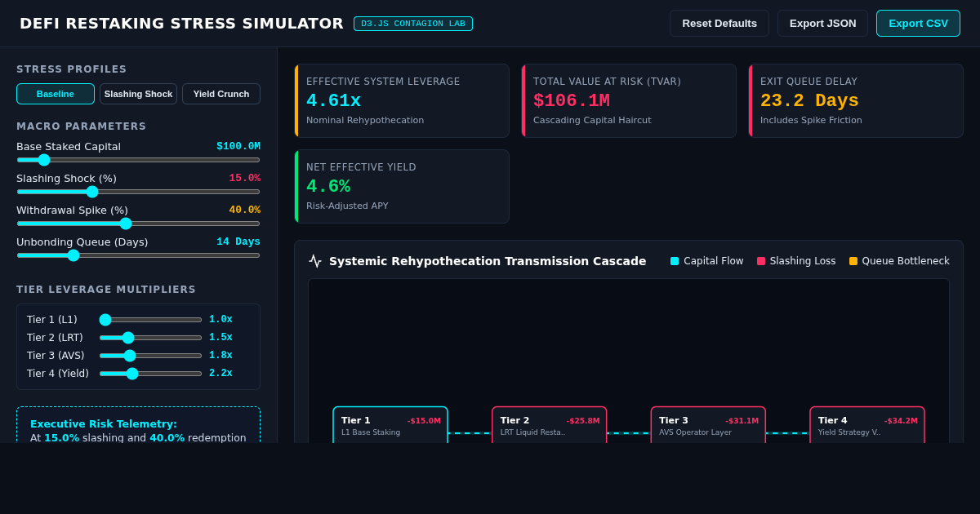Screen dimensions: 980x514
Task: Click the D3.JS CONTAGION LAB badge
Action: point(413,24)
